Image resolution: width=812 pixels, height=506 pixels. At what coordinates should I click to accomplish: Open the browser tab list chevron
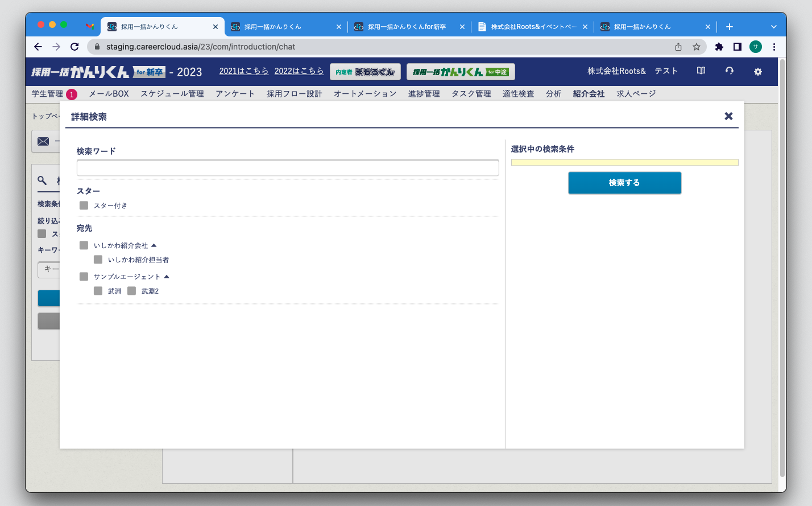pos(773,27)
